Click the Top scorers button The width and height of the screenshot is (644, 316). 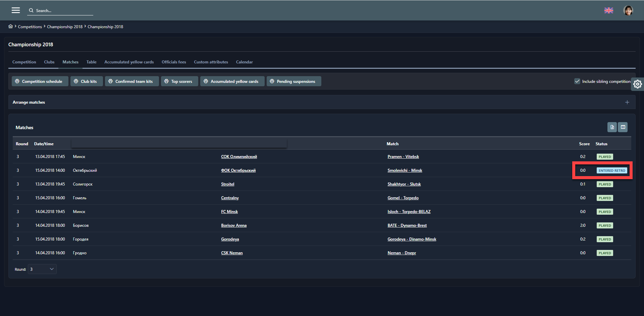[x=179, y=82]
